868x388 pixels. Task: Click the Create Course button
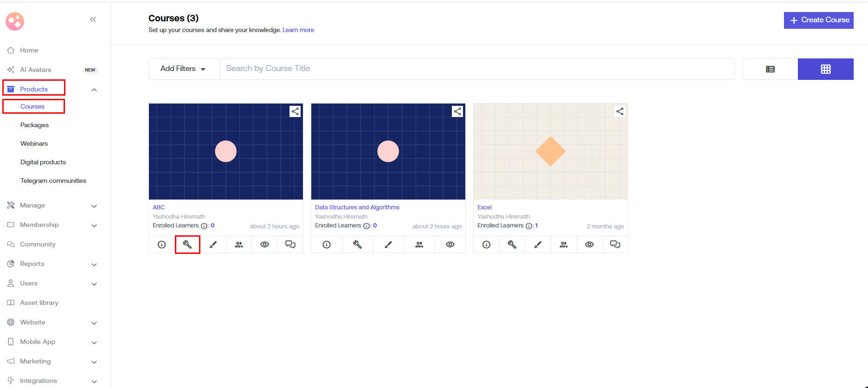[818, 20]
